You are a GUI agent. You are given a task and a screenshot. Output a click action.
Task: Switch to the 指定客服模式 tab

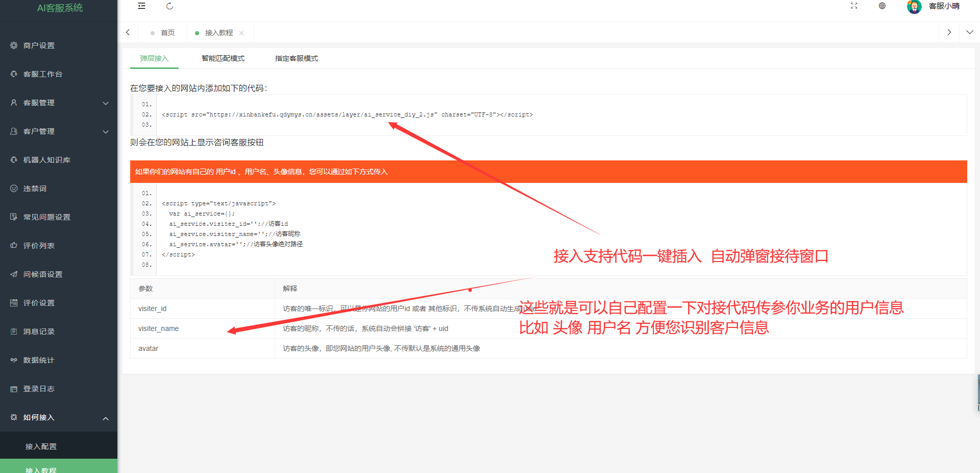pos(297,58)
